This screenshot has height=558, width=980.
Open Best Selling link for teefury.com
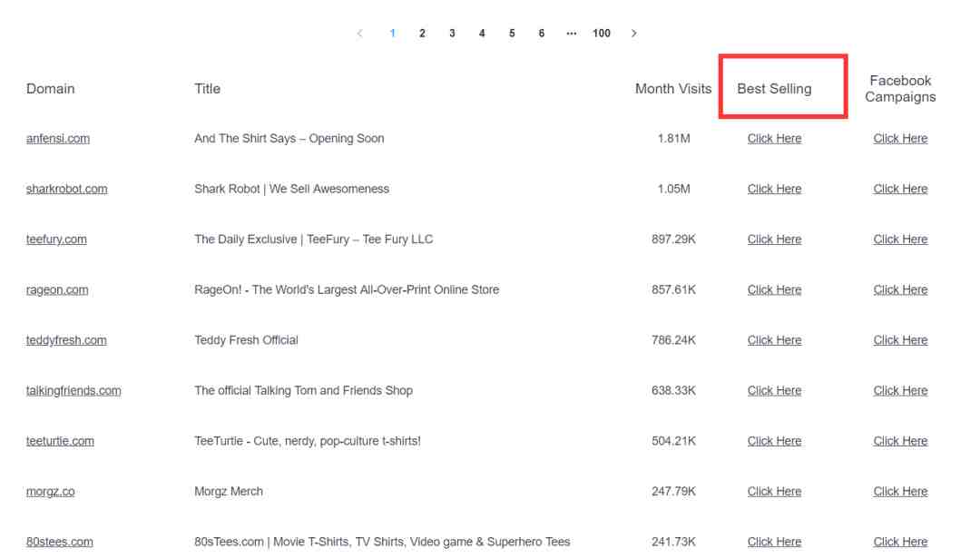[774, 240]
